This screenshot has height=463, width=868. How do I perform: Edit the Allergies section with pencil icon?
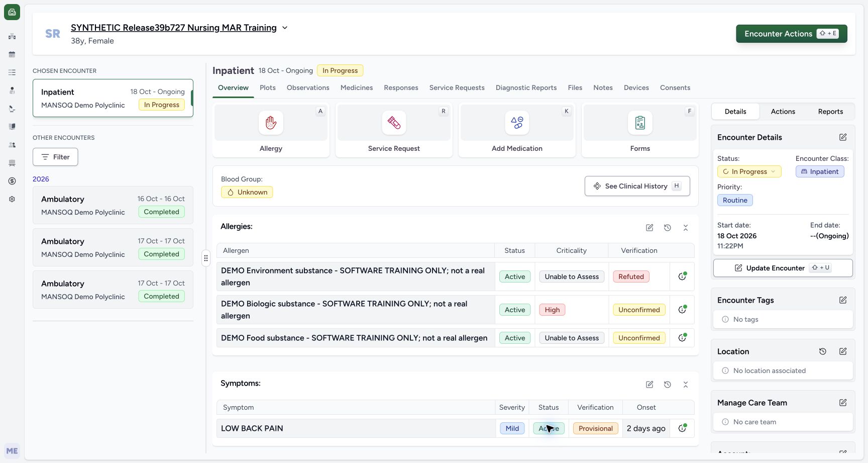pyautogui.click(x=649, y=228)
